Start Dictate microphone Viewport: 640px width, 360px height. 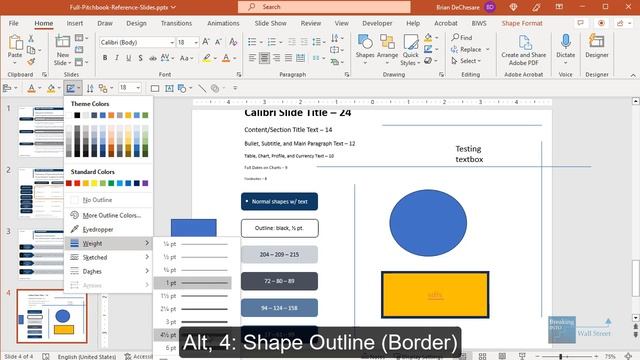pos(565,49)
